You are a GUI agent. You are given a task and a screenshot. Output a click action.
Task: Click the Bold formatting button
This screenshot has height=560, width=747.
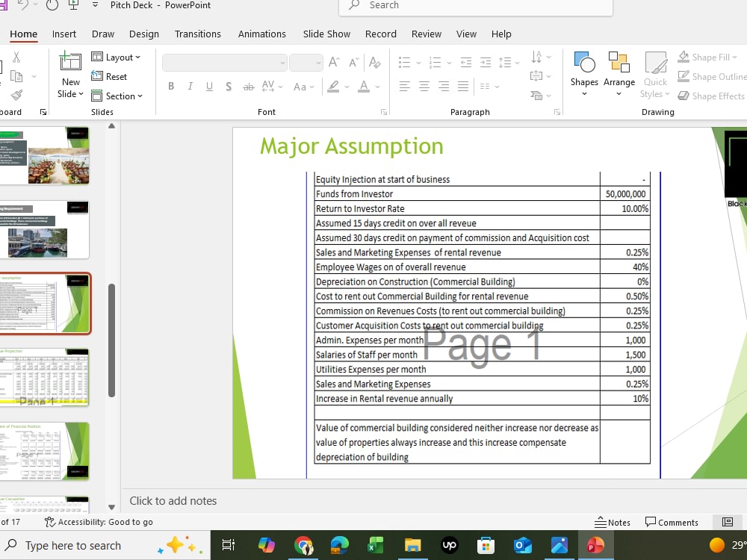(171, 86)
